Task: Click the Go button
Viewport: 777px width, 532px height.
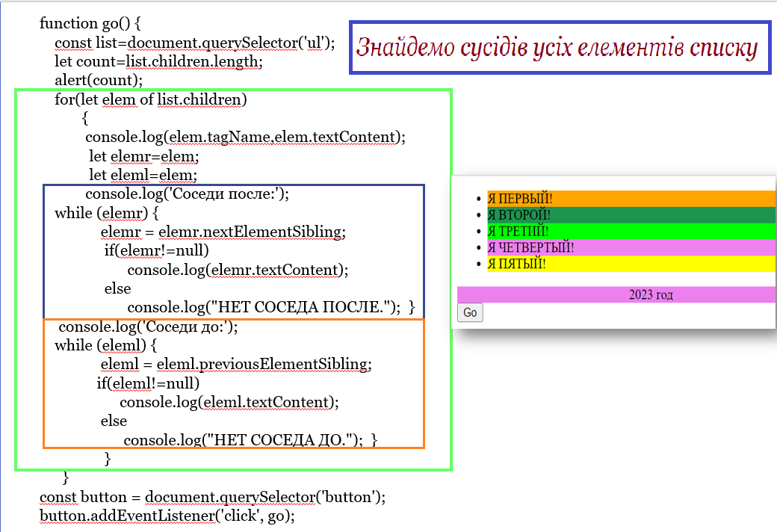Action: [470, 312]
